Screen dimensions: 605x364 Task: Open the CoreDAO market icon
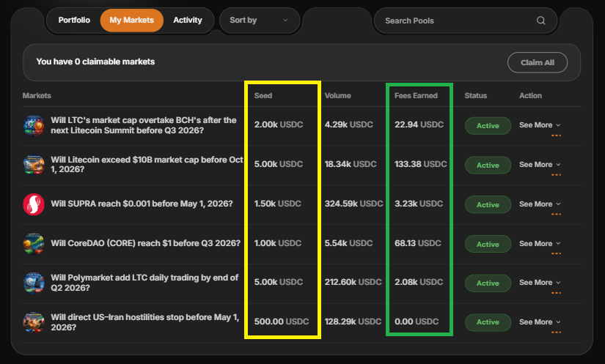[x=34, y=244]
